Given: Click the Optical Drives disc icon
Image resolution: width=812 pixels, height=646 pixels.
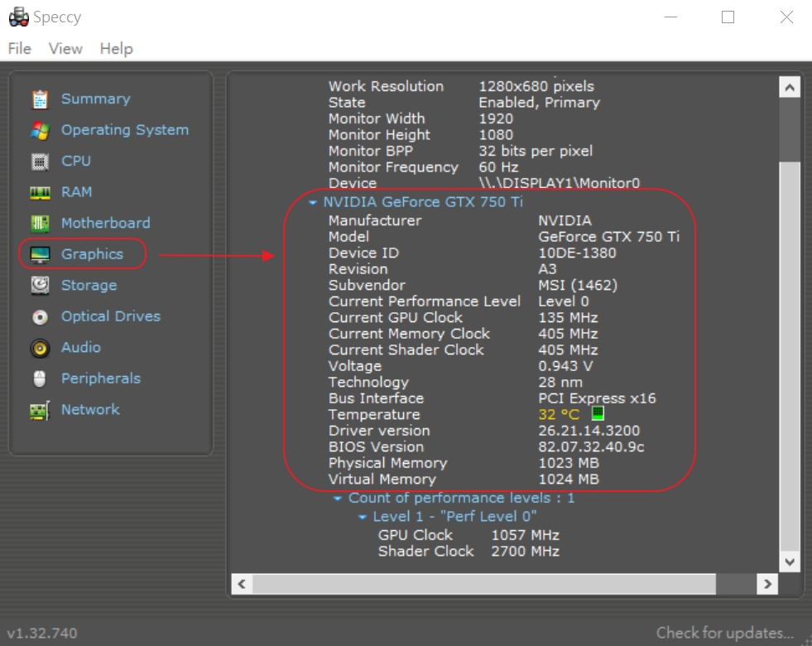Looking at the screenshot, I should coord(40,317).
